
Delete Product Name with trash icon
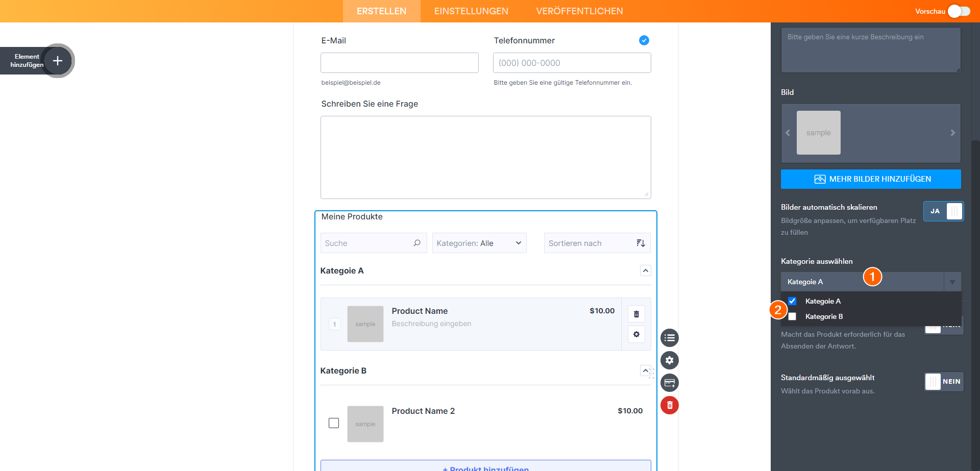click(636, 314)
